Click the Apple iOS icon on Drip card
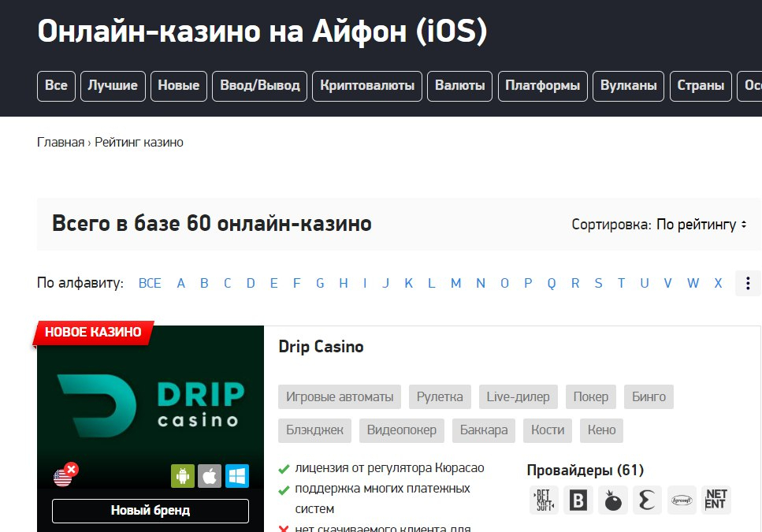This screenshot has height=532, width=762. 210,475
